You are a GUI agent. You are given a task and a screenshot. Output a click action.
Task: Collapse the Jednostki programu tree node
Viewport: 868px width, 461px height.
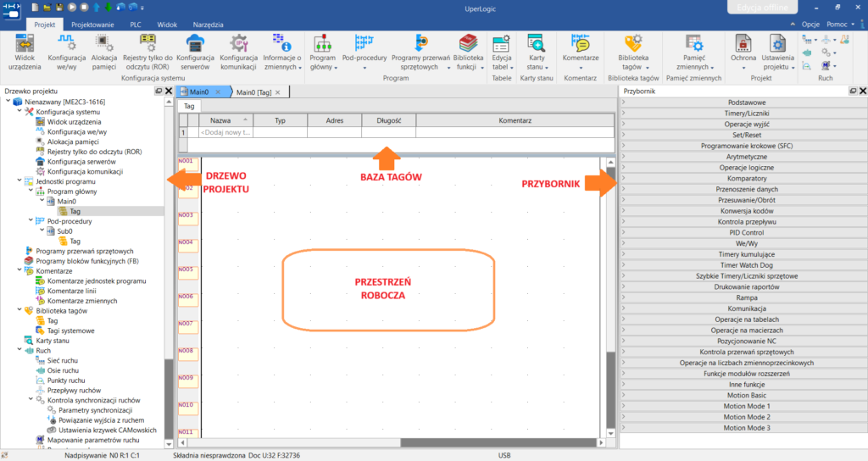(19, 181)
